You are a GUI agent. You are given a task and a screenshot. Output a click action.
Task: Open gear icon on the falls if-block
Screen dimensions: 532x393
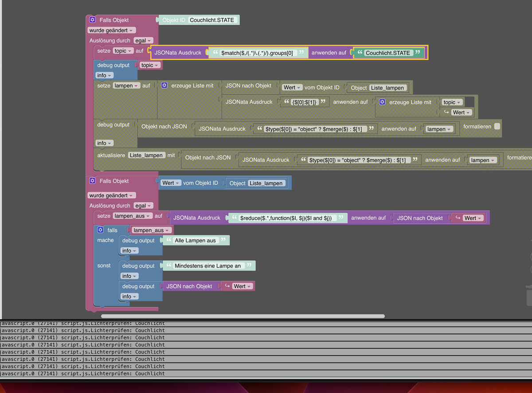click(100, 230)
